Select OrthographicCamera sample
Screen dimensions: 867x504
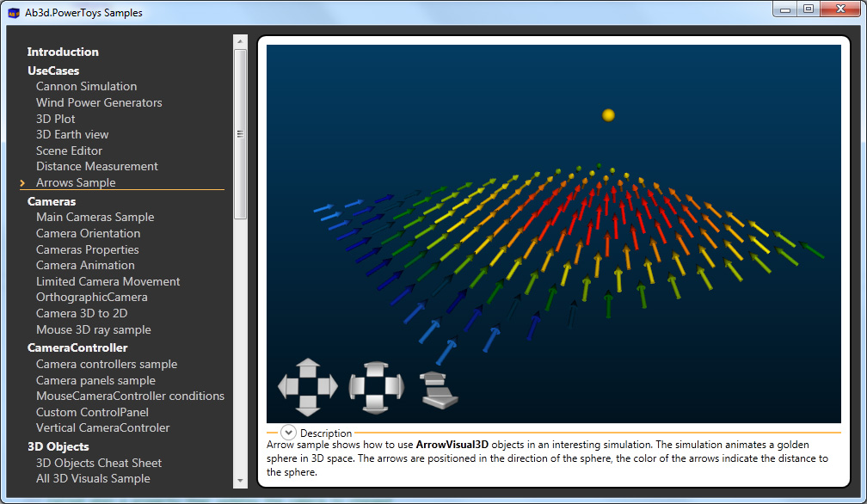tap(92, 297)
